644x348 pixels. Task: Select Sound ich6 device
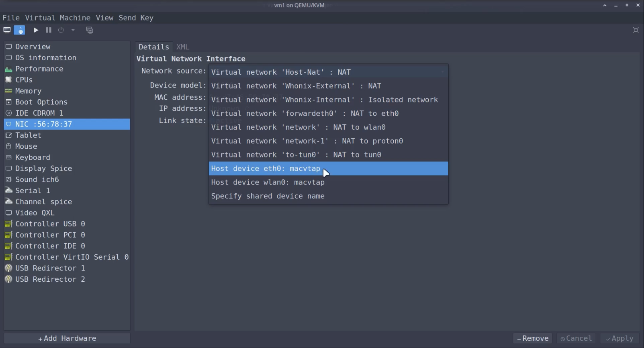pos(67,180)
